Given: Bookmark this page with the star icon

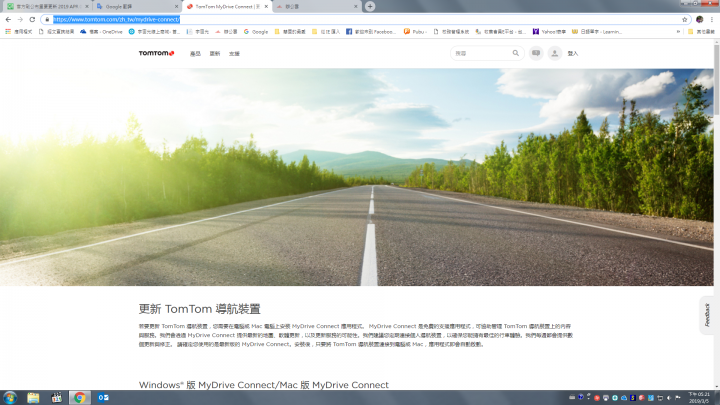Looking at the screenshot, I should point(684,19).
